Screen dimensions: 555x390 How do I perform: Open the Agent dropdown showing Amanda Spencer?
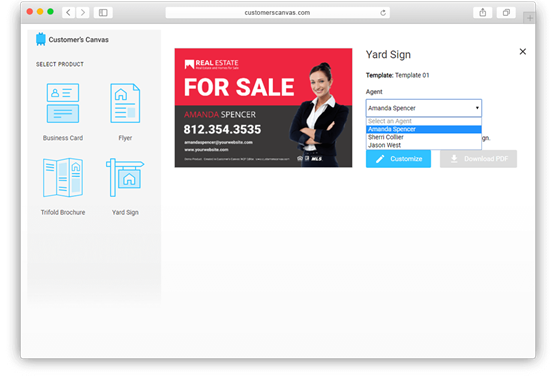coord(424,108)
